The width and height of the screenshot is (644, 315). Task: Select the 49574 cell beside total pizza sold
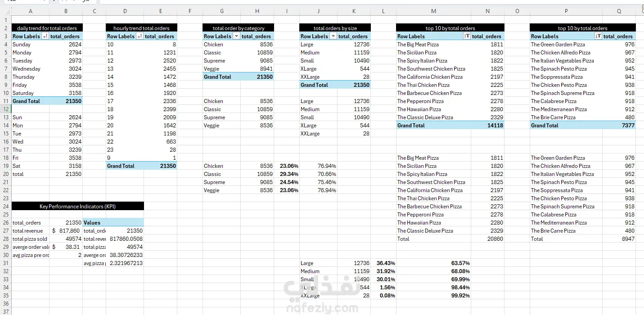click(x=66, y=239)
